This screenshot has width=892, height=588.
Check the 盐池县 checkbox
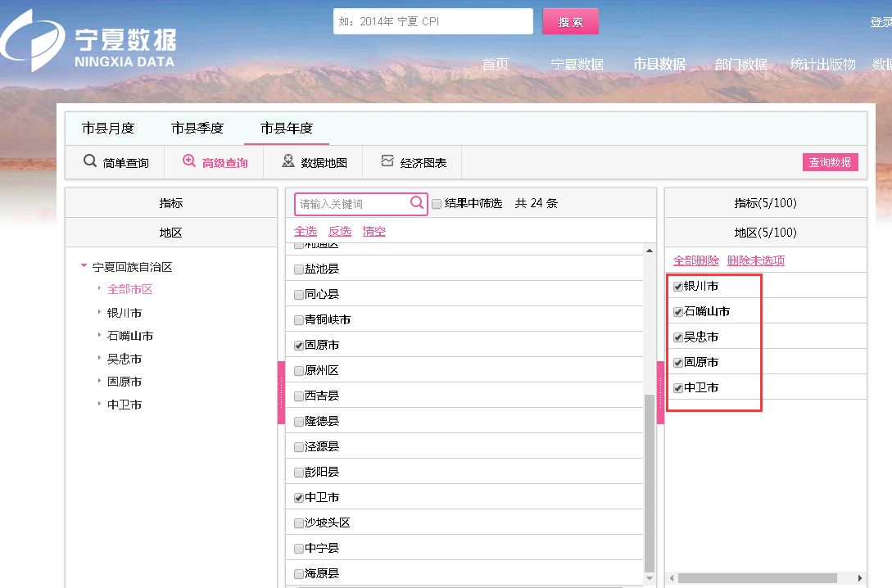tap(299, 269)
